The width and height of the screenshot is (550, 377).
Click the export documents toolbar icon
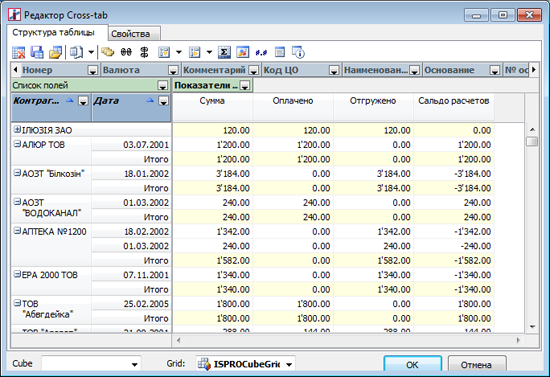(76, 53)
